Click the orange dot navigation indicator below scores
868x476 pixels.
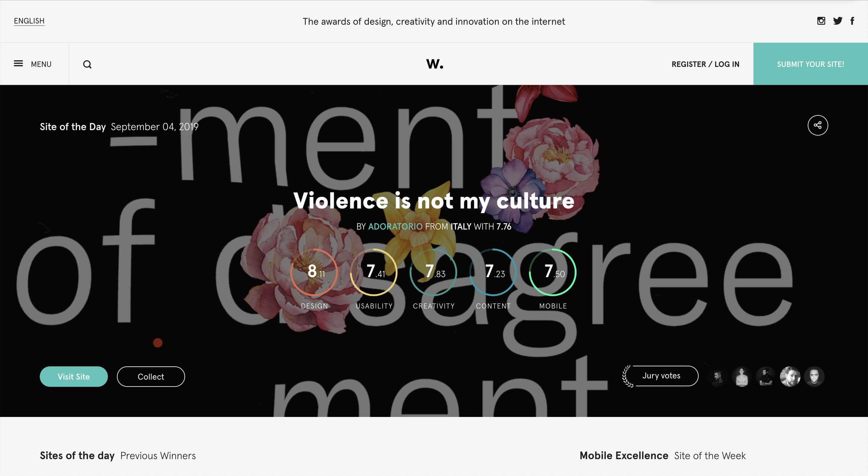158,342
